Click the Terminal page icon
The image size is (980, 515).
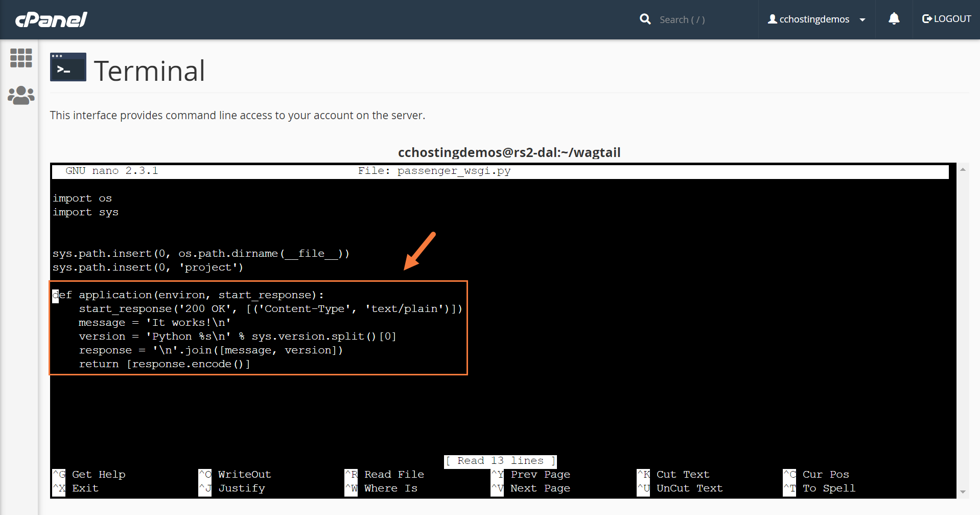coord(68,67)
